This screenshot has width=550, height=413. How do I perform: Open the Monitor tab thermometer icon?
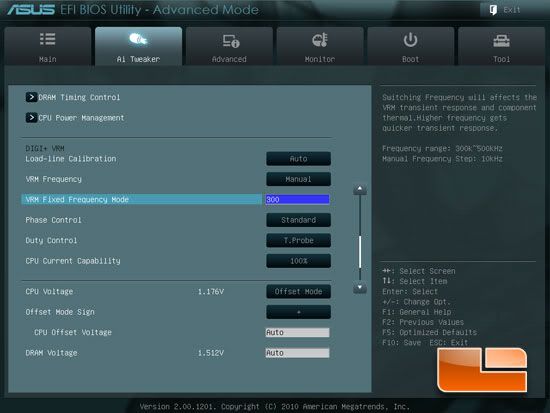pos(320,40)
